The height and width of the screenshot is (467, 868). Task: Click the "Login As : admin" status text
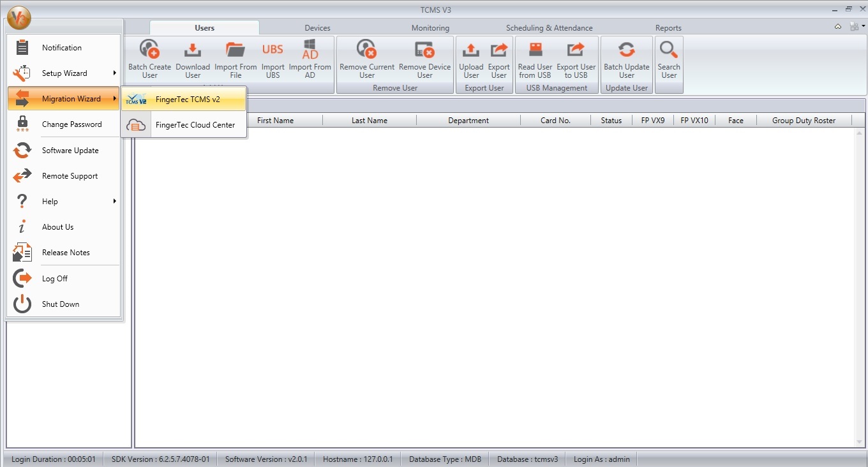[602, 459]
